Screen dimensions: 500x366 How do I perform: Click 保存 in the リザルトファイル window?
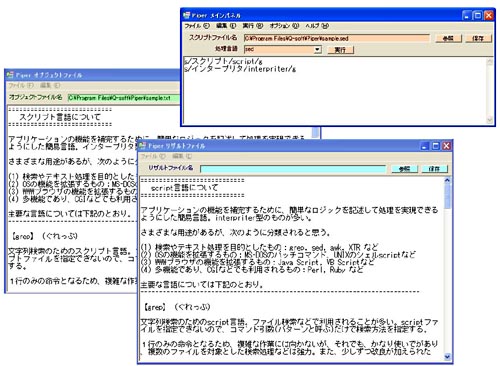tap(434, 169)
